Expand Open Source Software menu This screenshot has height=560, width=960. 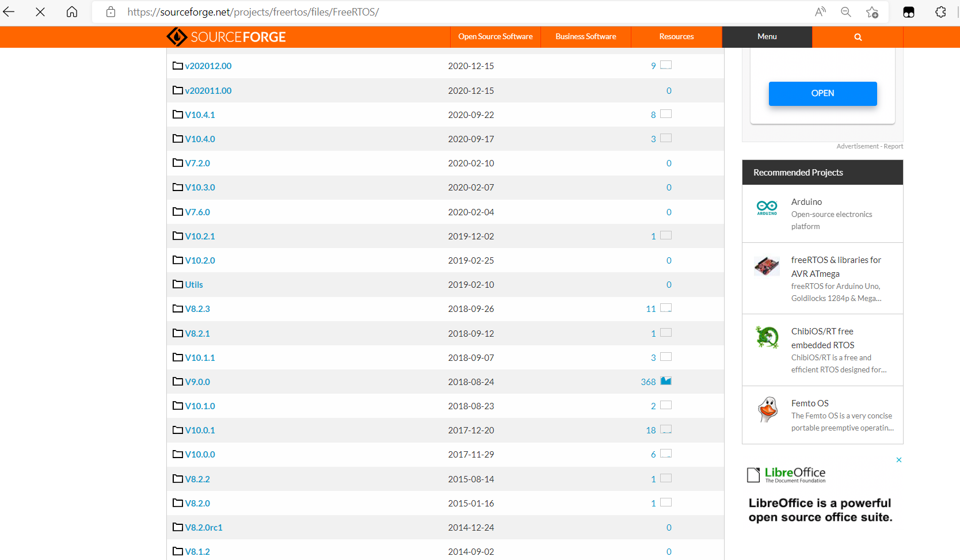click(x=495, y=37)
